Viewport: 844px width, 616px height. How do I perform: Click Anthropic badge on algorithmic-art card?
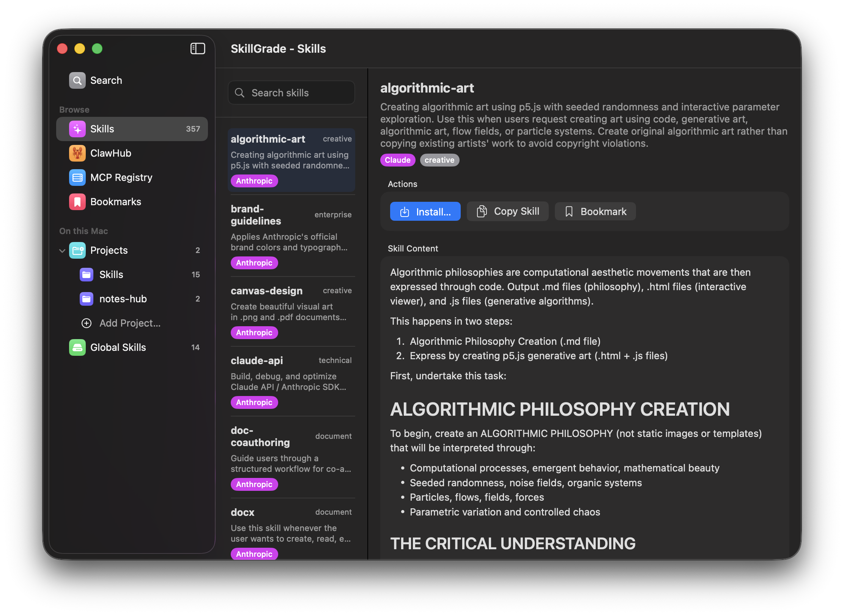[x=254, y=181]
